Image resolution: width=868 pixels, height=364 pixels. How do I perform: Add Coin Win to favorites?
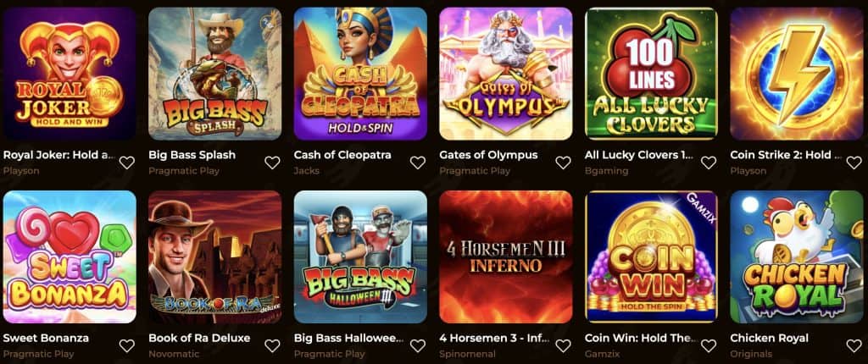pos(709,345)
